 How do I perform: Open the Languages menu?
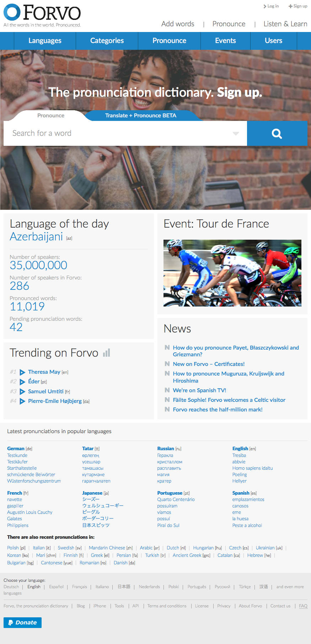(x=45, y=41)
